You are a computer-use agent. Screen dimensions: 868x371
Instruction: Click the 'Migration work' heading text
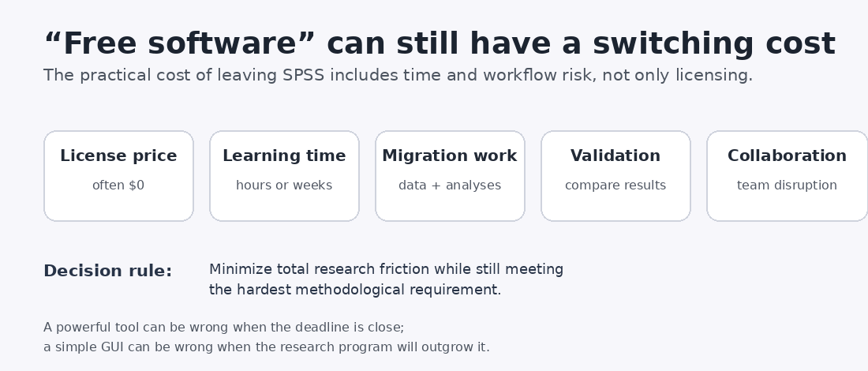click(x=450, y=156)
